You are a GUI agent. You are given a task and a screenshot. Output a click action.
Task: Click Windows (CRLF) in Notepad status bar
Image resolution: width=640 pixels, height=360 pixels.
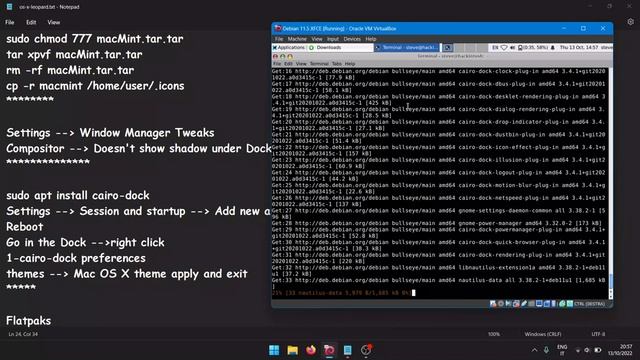click(x=543, y=334)
